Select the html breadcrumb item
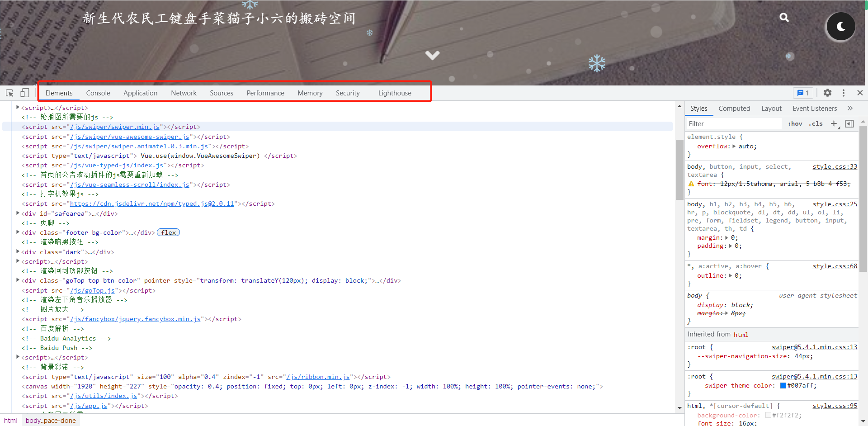This screenshot has height=426, width=868. [11, 421]
